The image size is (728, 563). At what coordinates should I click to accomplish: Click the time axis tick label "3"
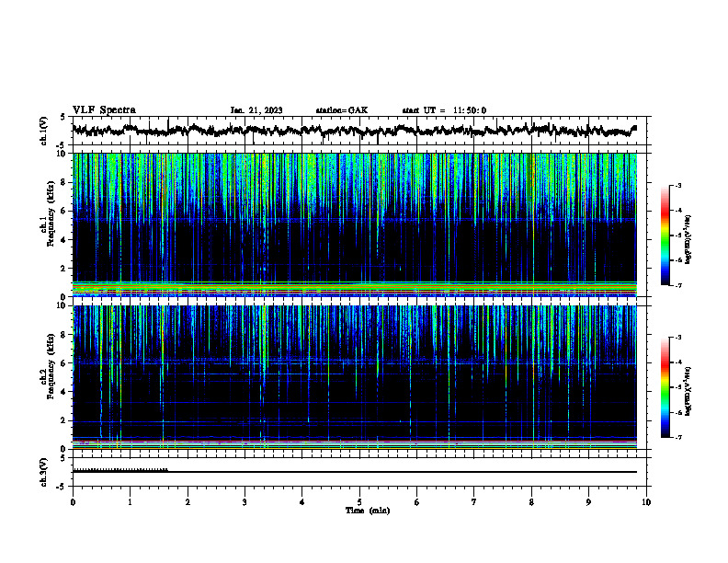pos(245,502)
